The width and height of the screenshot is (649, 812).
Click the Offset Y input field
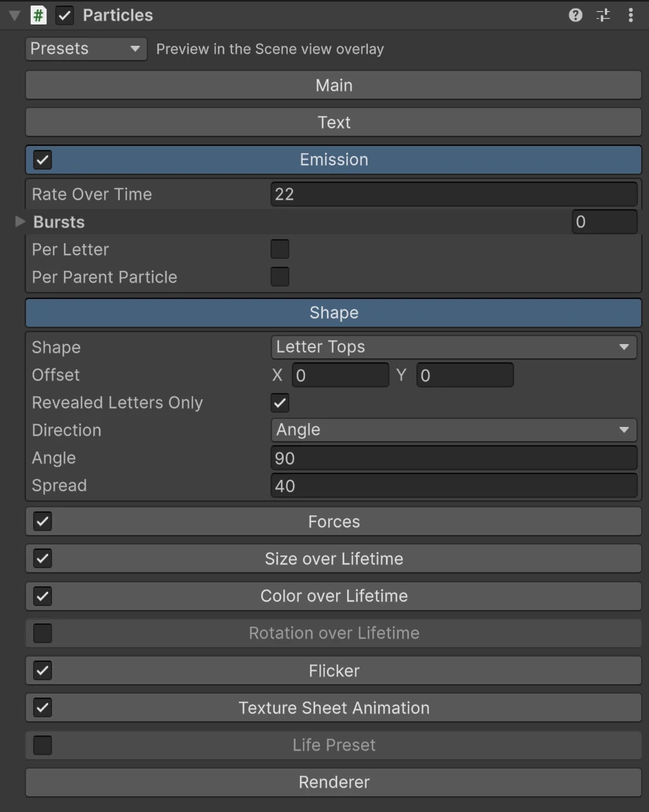click(465, 375)
